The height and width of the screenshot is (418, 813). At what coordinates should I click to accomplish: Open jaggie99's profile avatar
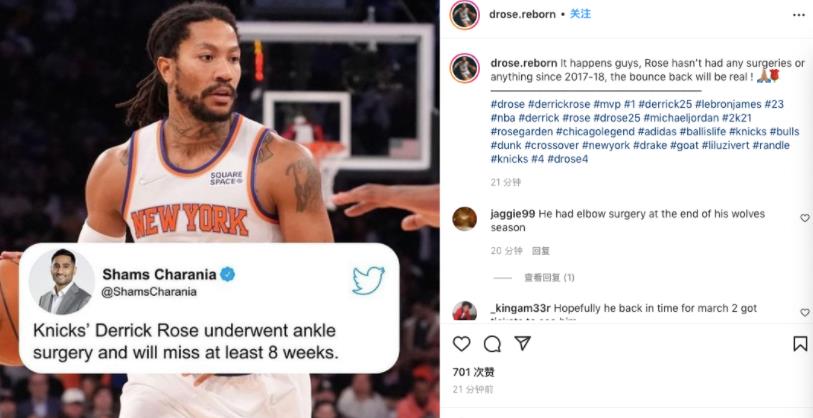point(465,219)
